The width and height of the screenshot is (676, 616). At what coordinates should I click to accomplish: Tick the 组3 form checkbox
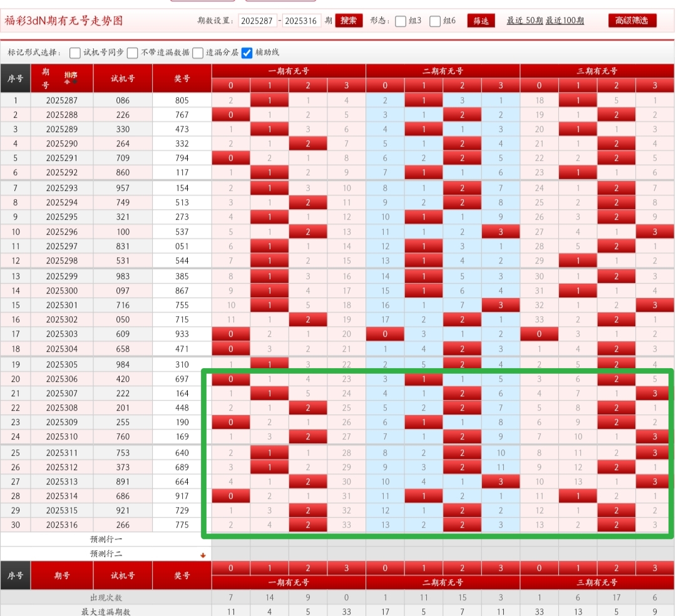[401, 21]
